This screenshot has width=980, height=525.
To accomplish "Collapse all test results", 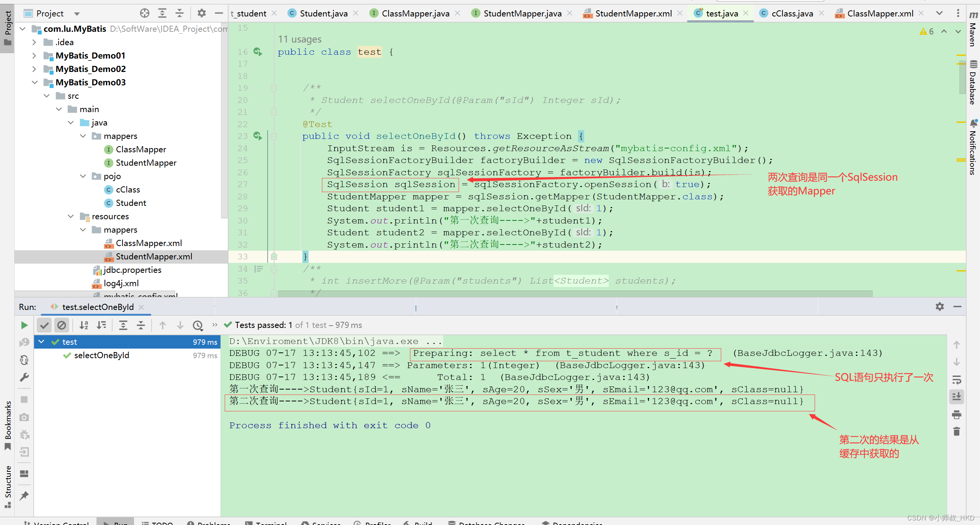I will pyautogui.click(x=141, y=325).
